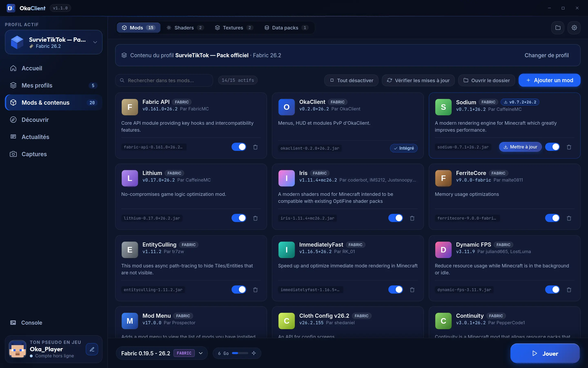The width and height of the screenshot is (588, 368).
Task: Edit pseudo with pencil icon
Action: coord(92,349)
